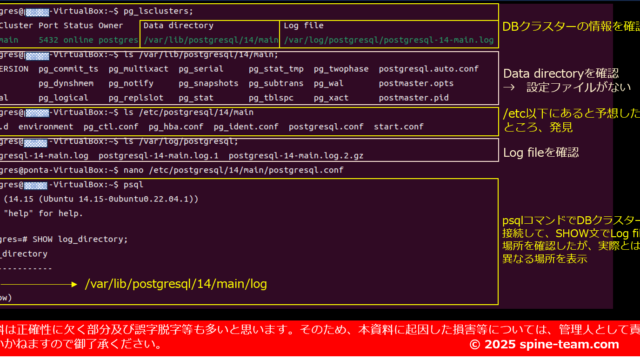Click yellow '/var/lib/postgresql/14/main/log' result text

click(x=176, y=284)
